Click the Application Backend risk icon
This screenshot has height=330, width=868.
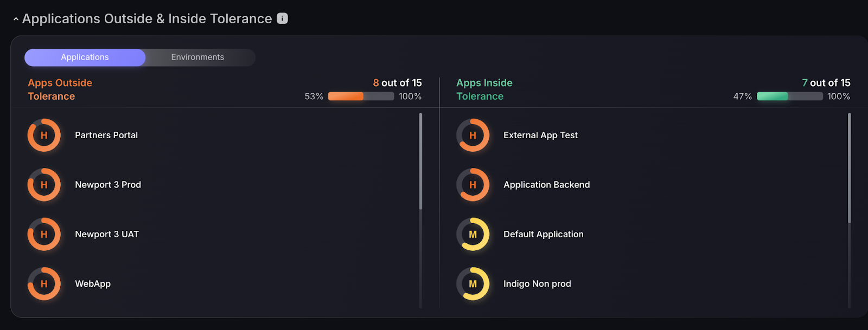click(473, 185)
